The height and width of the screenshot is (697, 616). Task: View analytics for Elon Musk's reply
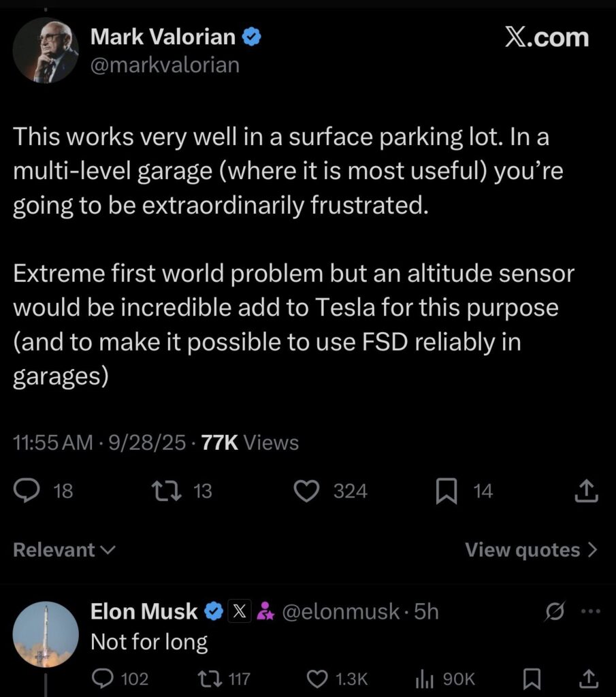(x=425, y=678)
